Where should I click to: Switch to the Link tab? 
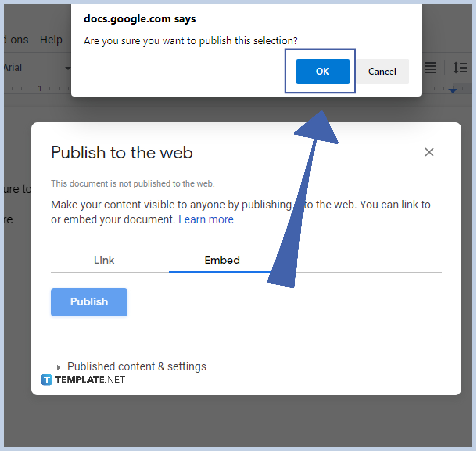click(104, 260)
